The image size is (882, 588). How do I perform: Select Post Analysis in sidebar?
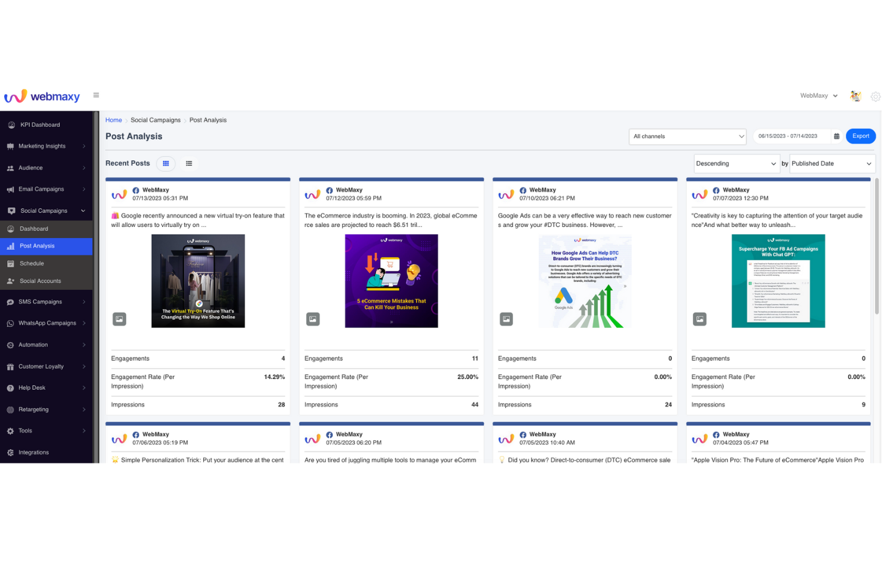pyautogui.click(x=46, y=246)
